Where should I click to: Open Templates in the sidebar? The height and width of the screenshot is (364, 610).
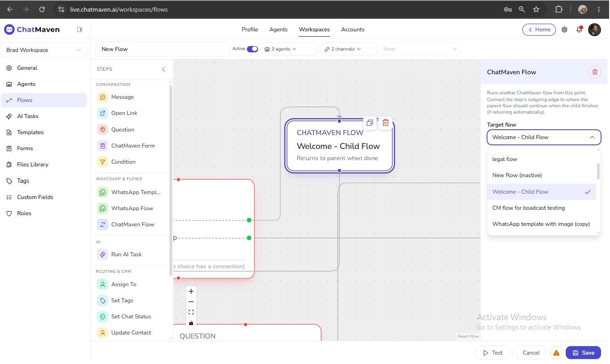coord(44,132)
